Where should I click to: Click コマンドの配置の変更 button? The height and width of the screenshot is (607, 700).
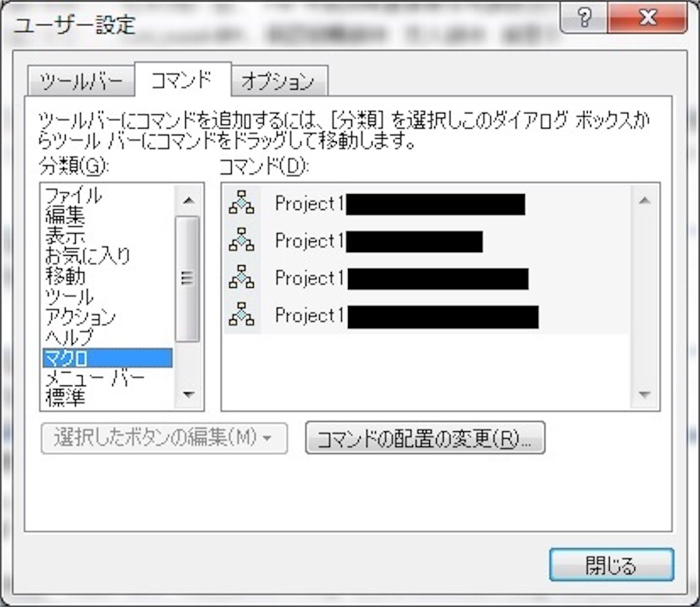coord(425,438)
